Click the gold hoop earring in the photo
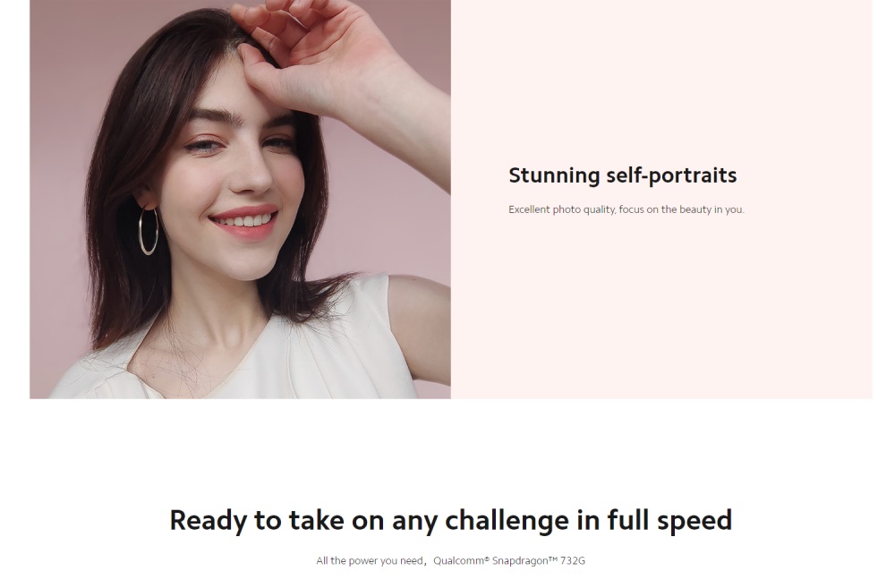Image resolution: width=895 pixels, height=588 pixels. tap(149, 231)
